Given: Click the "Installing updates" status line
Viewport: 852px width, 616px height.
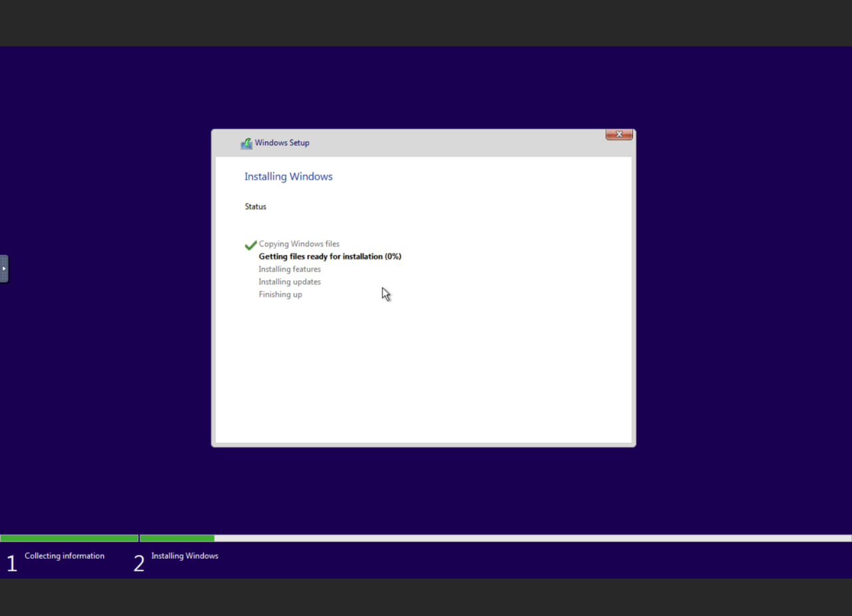Looking at the screenshot, I should pos(290,282).
